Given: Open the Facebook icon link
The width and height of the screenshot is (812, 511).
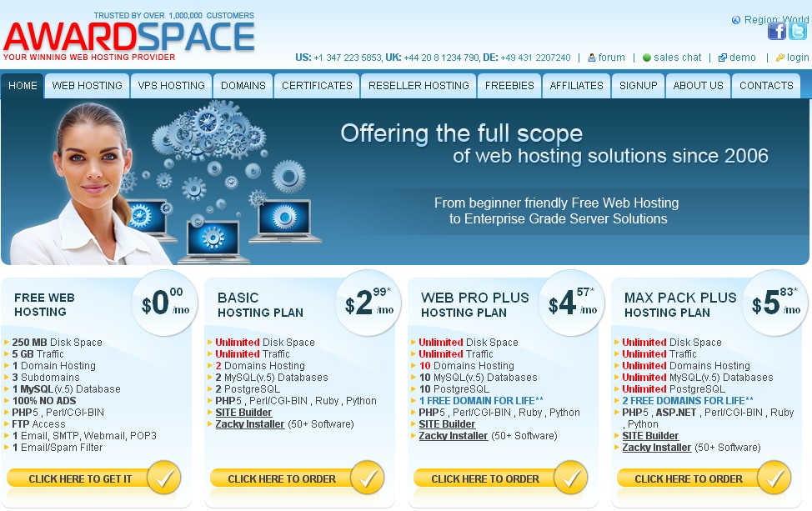Looking at the screenshot, I should [776, 32].
